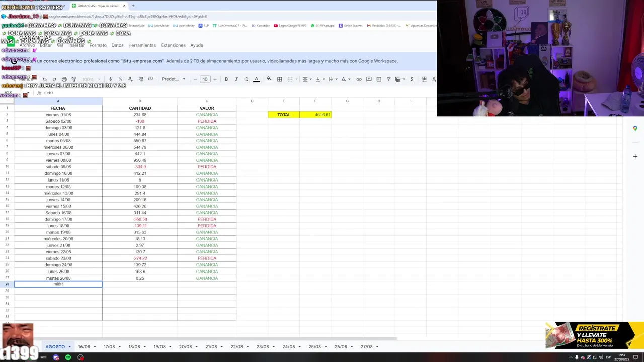Screen dimensions: 644x362
Task: Increase font size with the plus button
Action: tap(215, 79)
